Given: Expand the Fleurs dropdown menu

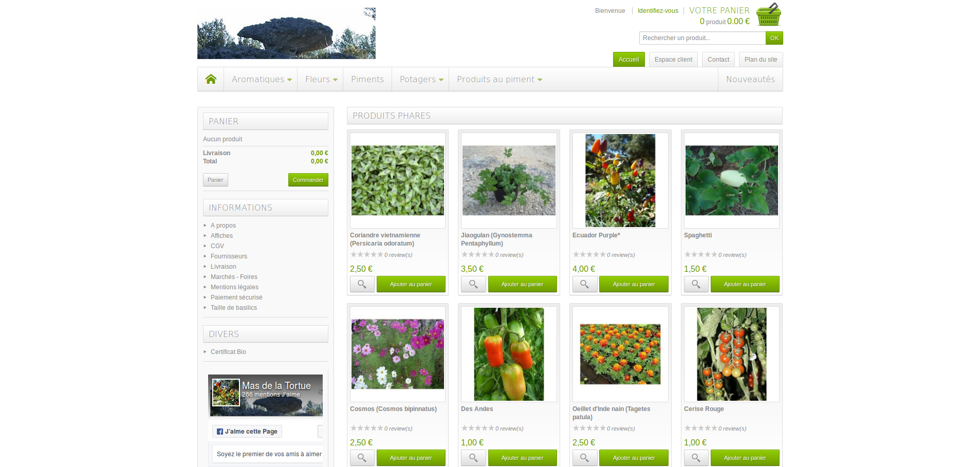Looking at the screenshot, I should pyautogui.click(x=321, y=79).
